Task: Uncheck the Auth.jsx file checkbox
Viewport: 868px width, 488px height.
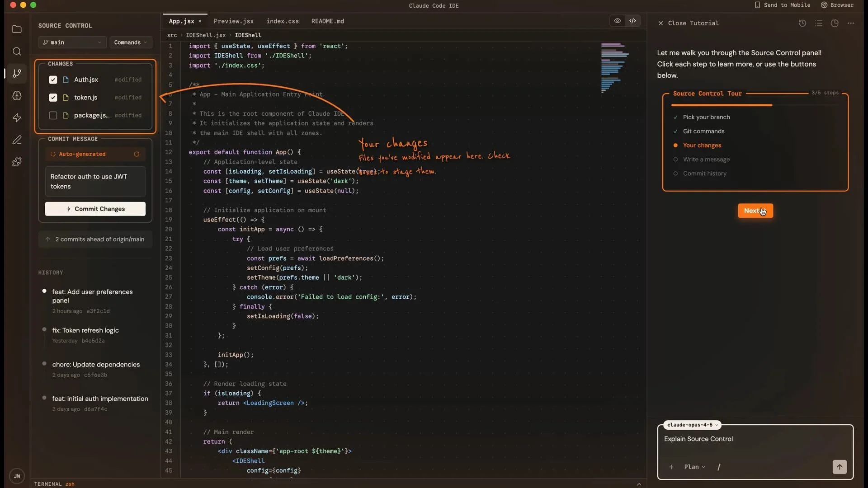Action: point(53,80)
